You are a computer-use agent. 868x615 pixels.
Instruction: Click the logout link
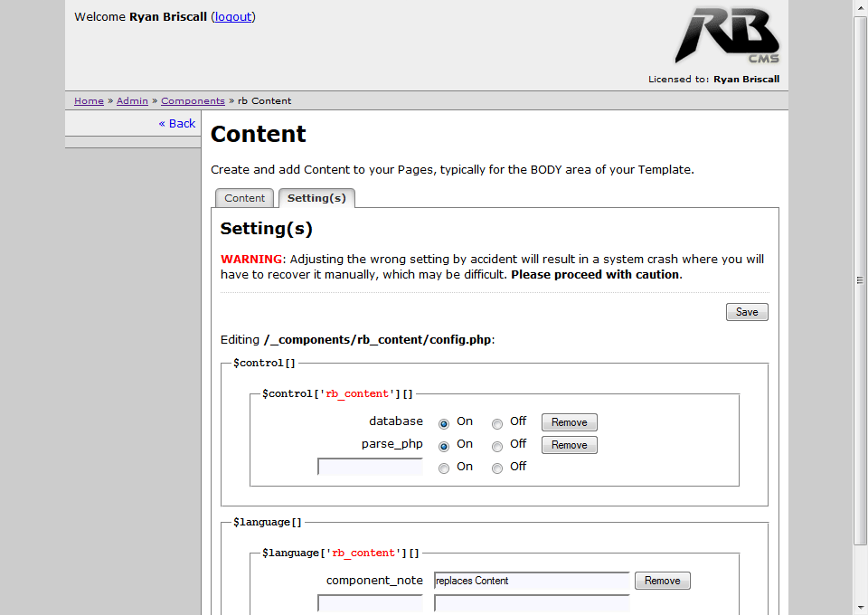pyautogui.click(x=233, y=16)
